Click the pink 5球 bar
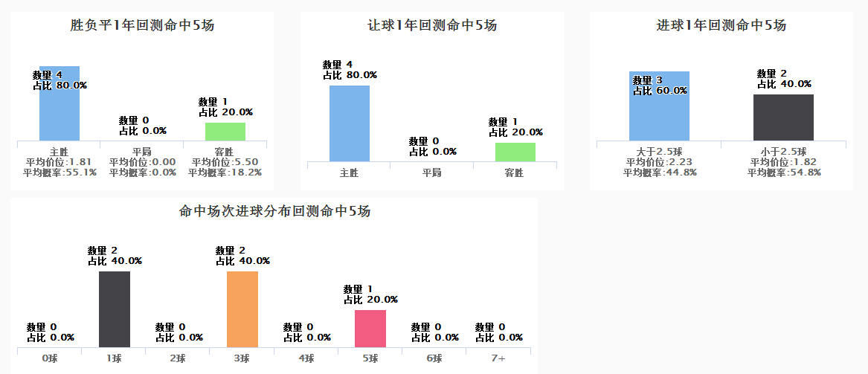 click(x=370, y=328)
